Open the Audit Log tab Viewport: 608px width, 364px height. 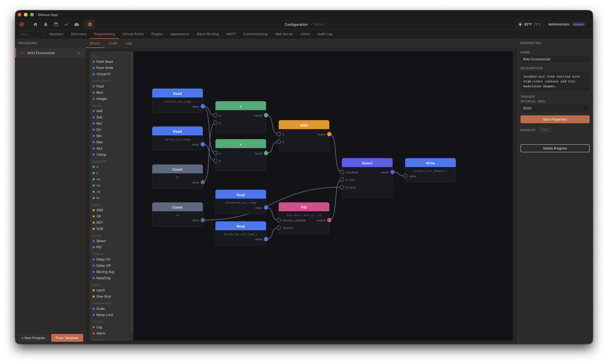pyautogui.click(x=325, y=34)
